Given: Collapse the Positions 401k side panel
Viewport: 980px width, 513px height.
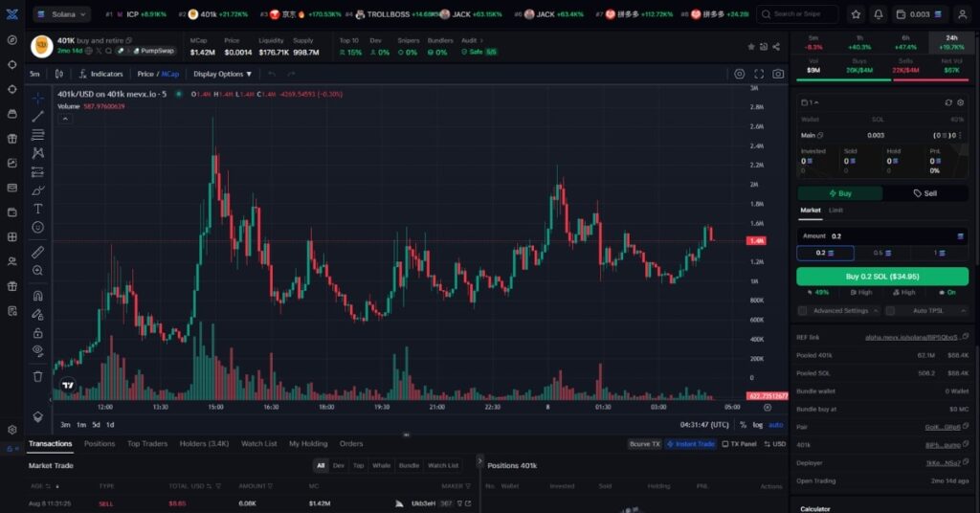Looking at the screenshot, I should click(x=480, y=461).
